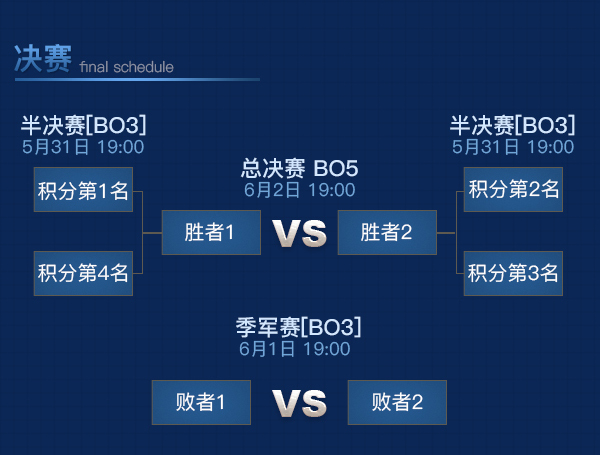This screenshot has height=455, width=600.
Task: Select the 积分第3名 bracket box
Action: [513, 273]
